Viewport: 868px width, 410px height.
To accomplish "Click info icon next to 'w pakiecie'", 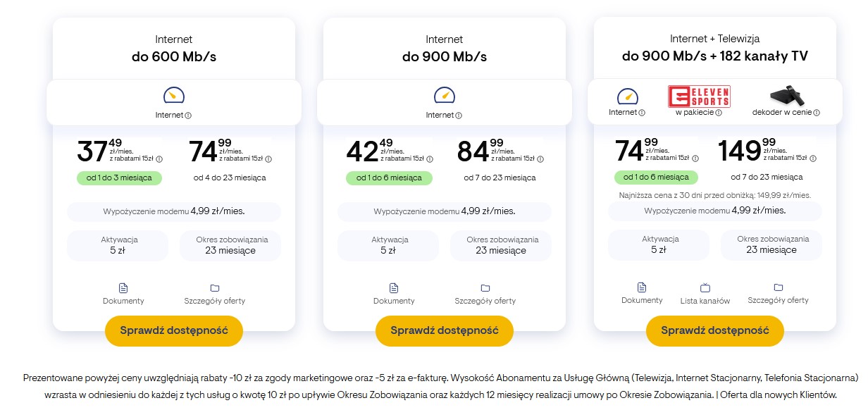I will (x=719, y=113).
